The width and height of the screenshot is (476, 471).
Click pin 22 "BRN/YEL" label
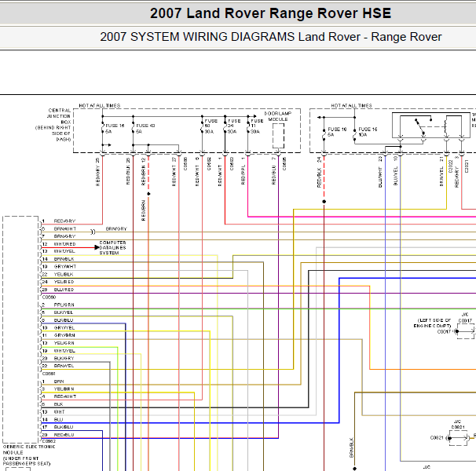click(64, 366)
